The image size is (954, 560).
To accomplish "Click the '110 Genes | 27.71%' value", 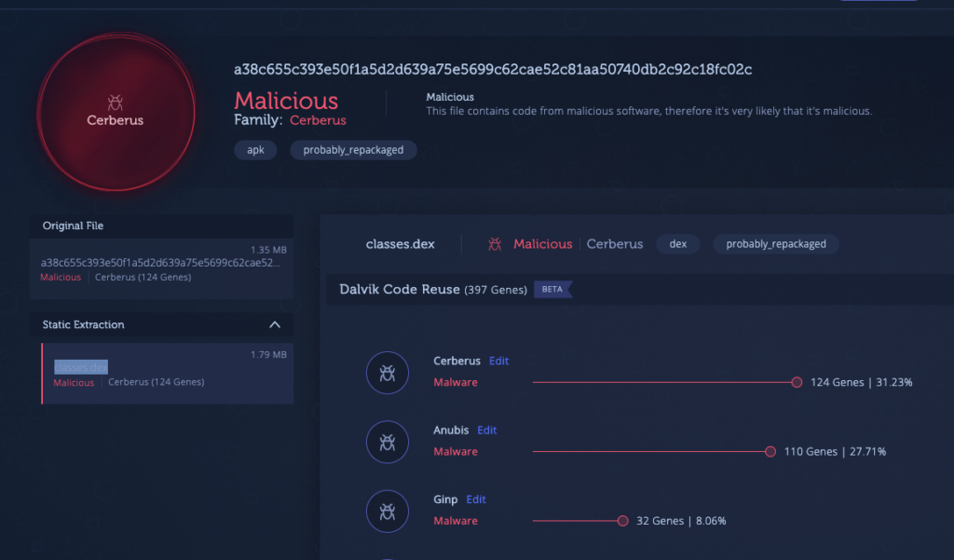I will 835,452.
